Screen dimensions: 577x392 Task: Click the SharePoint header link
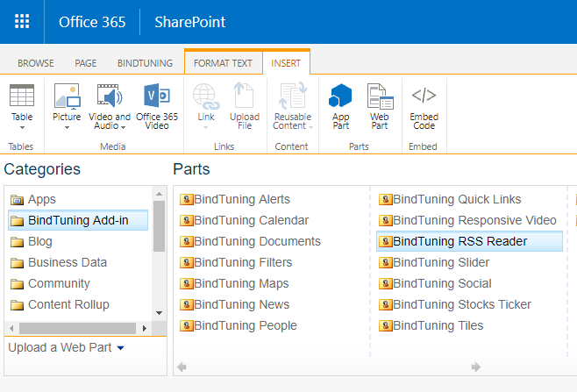(190, 22)
